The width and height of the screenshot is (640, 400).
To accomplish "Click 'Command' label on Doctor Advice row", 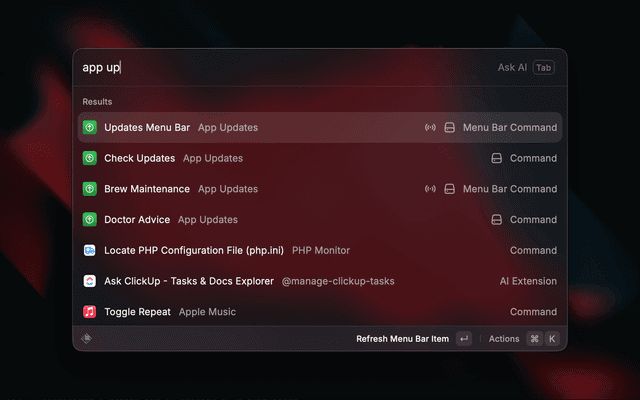I will click(533, 220).
